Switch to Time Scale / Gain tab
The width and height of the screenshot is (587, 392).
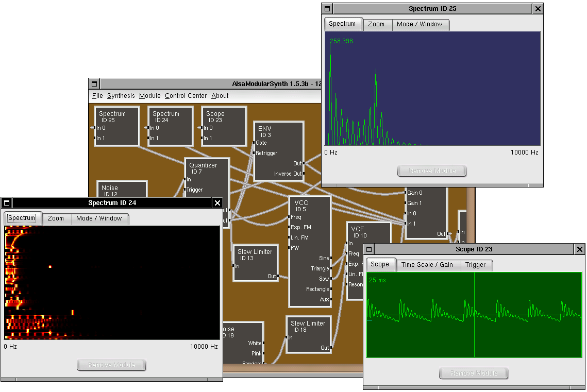point(427,265)
